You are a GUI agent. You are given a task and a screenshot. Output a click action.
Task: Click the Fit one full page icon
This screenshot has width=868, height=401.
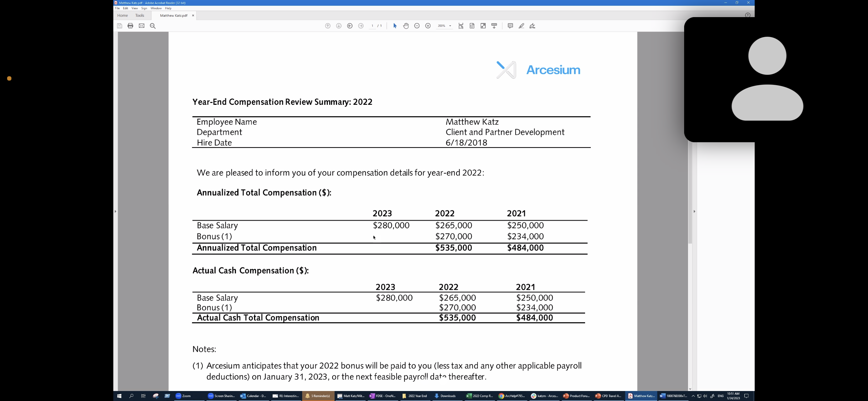pos(472,26)
